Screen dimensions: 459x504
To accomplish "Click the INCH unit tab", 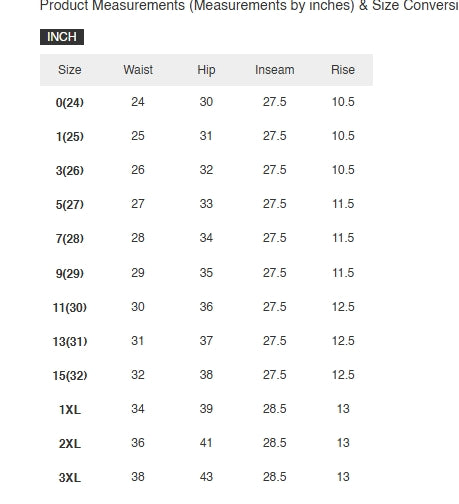I will pos(62,37).
